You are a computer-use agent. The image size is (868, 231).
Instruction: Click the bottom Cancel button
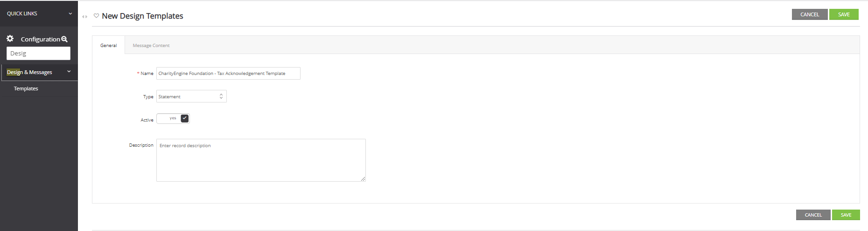tap(813, 215)
